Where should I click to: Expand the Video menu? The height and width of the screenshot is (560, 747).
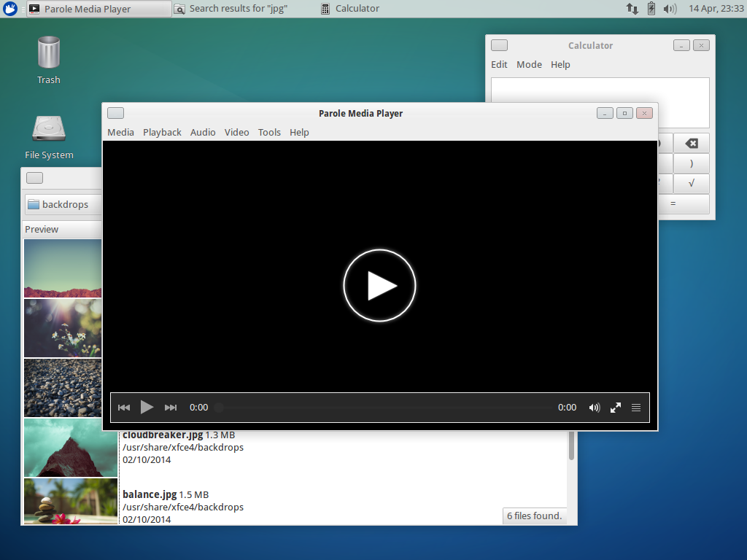point(236,132)
